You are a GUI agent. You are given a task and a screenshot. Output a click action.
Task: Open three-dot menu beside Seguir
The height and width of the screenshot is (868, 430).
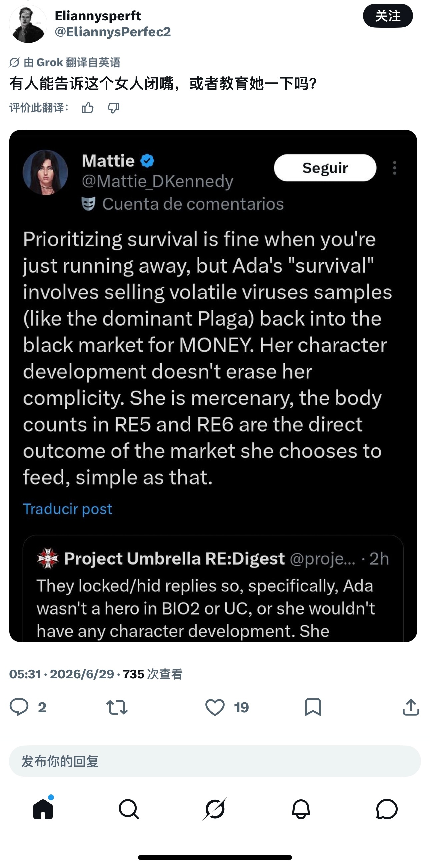tap(395, 168)
